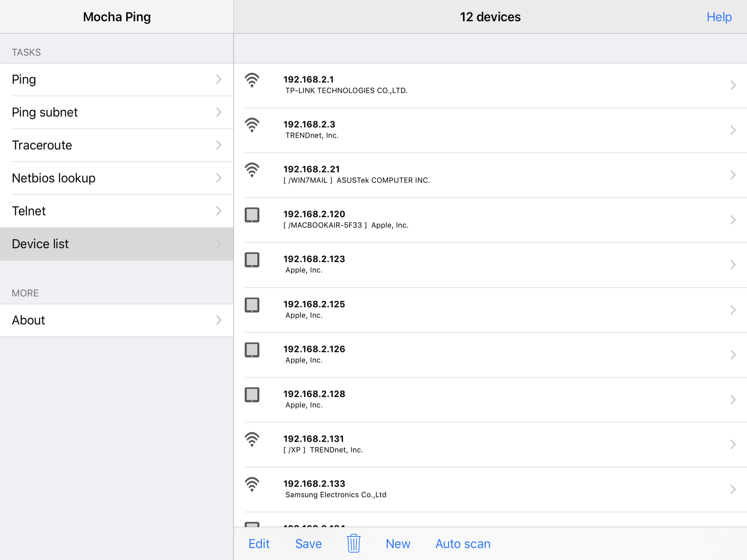Open the Ping task
This screenshot has height=560, width=747.
[116, 80]
